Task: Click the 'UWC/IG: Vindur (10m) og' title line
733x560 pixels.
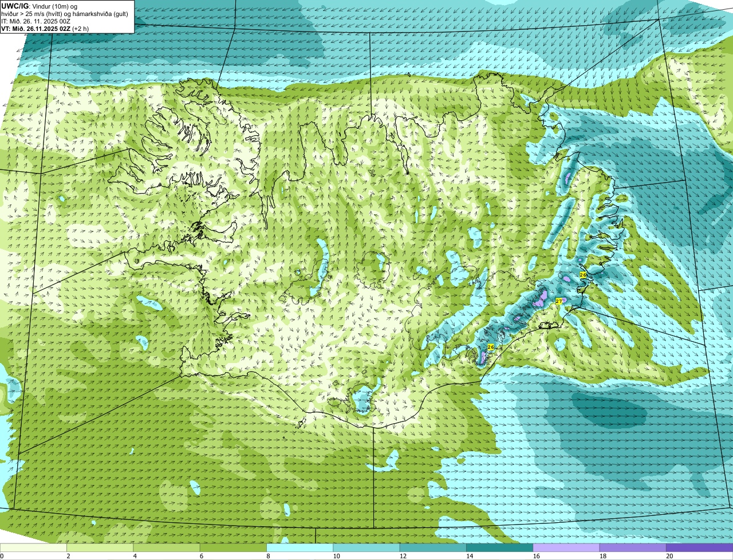Action: pyautogui.click(x=39, y=6)
